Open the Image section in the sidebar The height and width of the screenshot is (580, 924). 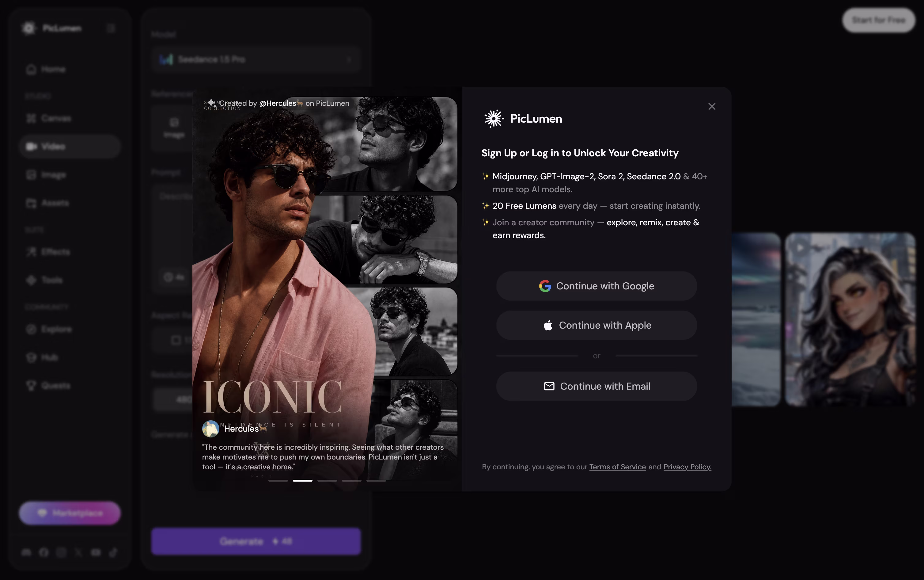tap(70, 175)
